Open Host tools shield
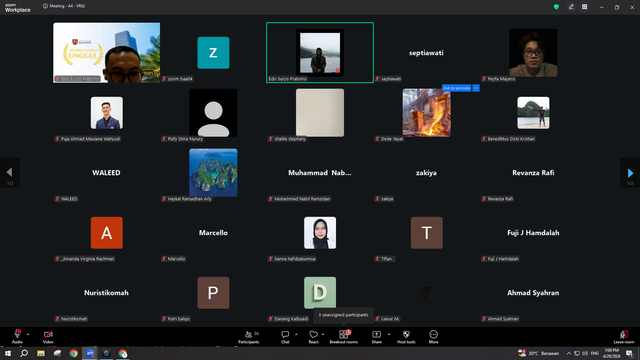 (x=406, y=337)
